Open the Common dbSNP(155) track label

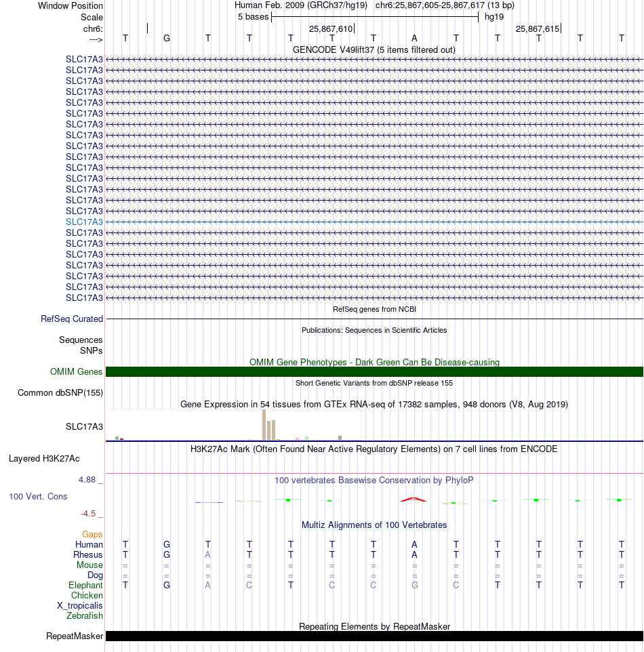tap(60, 393)
